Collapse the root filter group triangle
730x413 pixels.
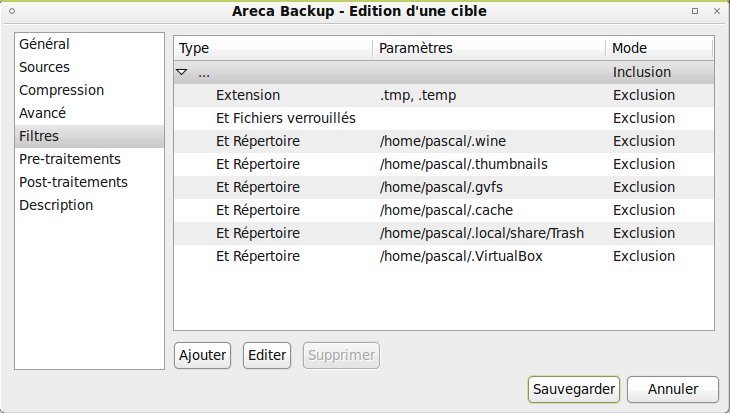click(x=182, y=72)
